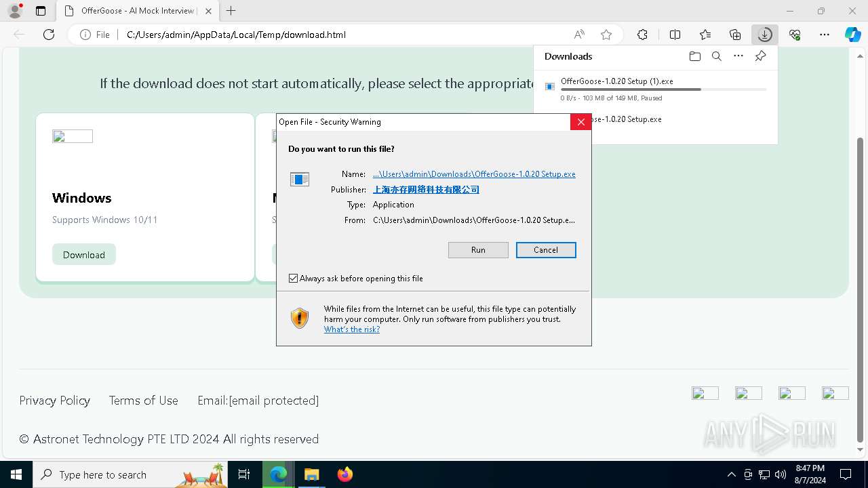Click Run in the security warning
Viewport: 868px width, 488px height.
478,250
